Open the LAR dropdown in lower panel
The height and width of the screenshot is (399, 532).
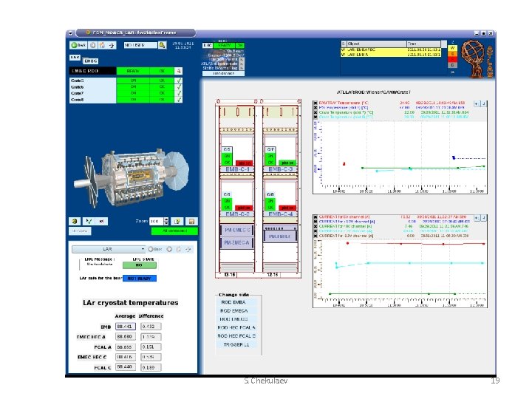109,250
